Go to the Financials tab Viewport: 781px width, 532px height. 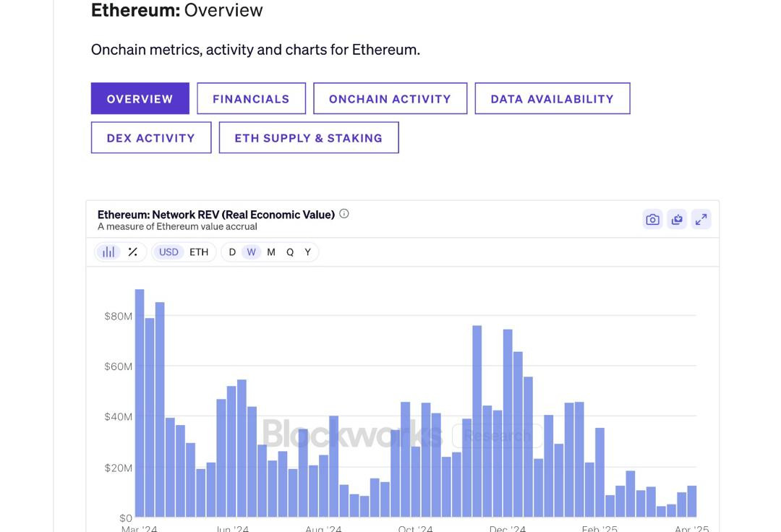tap(251, 99)
